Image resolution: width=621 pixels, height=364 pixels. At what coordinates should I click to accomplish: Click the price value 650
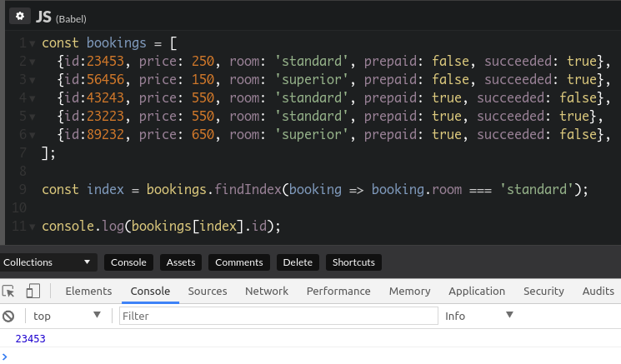[203, 135]
